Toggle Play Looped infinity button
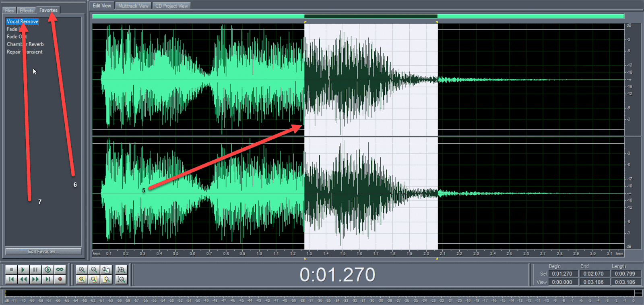Viewport: 644px width, 305px height. coord(60,270)
